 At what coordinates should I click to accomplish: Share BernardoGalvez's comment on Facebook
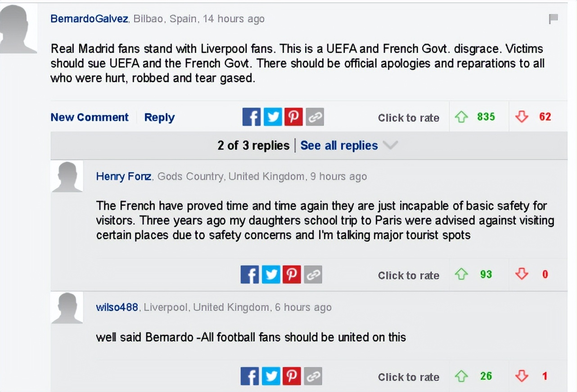(x=251, y=117)
